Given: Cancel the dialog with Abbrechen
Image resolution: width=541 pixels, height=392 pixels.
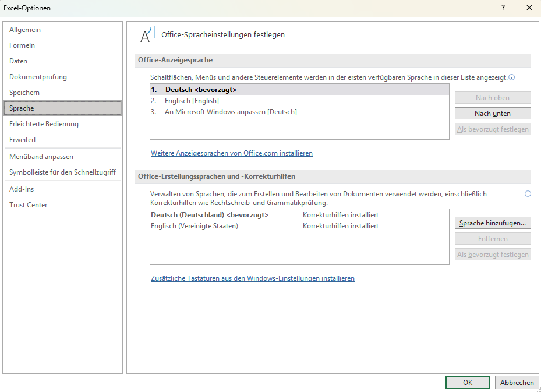Looking at the screenshot, I should pyautogui.click(x=517, y=383).
